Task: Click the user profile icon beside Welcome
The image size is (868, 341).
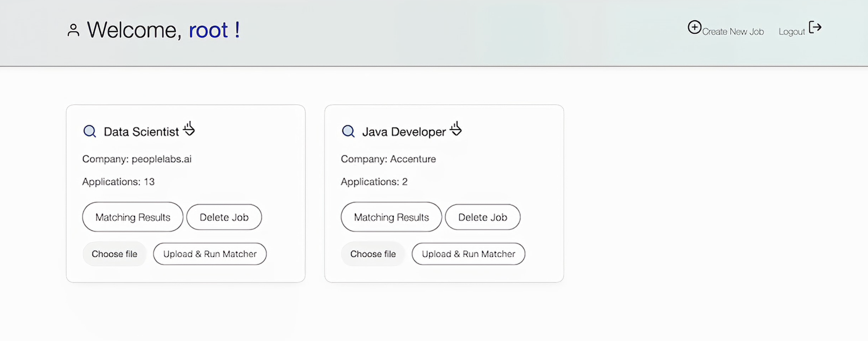Action: pyautogui.click(x=73, y=30)
